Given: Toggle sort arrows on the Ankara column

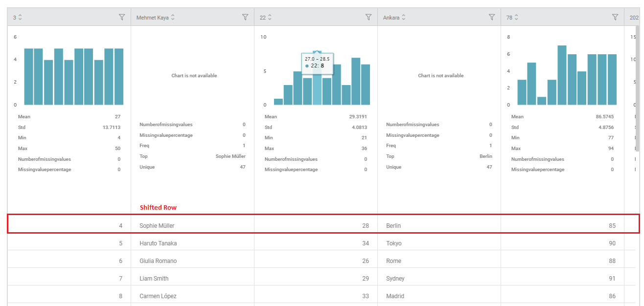Looking at the screenshot, I should 403,18.
